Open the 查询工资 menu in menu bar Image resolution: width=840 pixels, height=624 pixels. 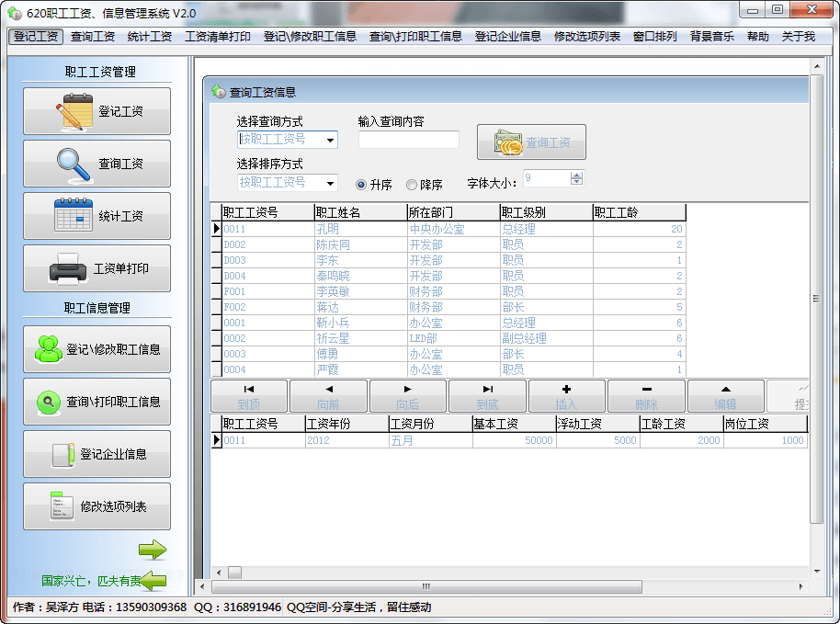point(93,37)
